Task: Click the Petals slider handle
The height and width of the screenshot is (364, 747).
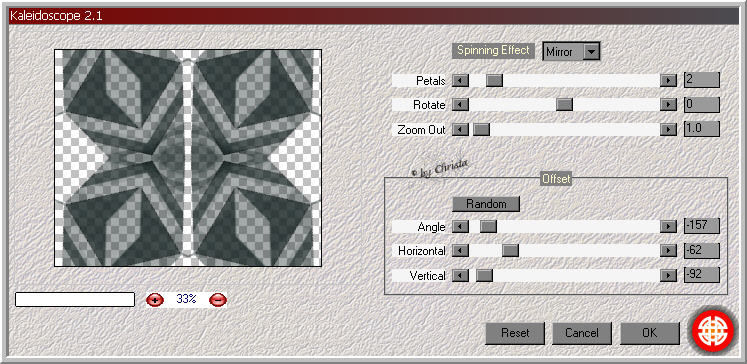Action: coord(494,80)
